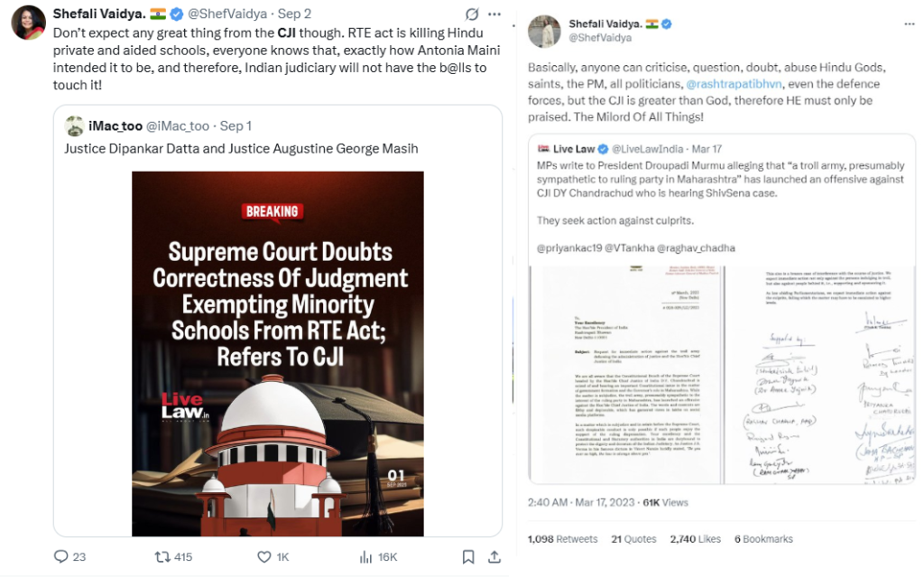Click the retweet icon with 415 count

click(162, 556)
